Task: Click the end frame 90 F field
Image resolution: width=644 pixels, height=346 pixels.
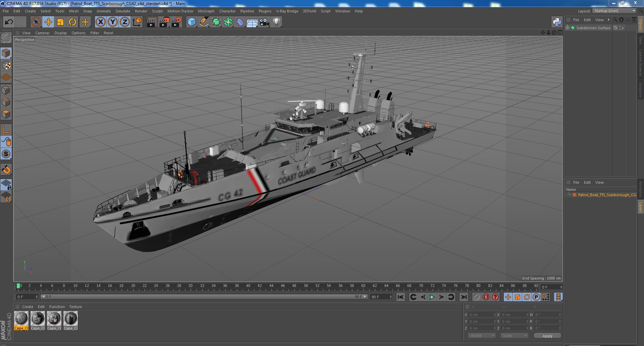Action: coord(381,297)
